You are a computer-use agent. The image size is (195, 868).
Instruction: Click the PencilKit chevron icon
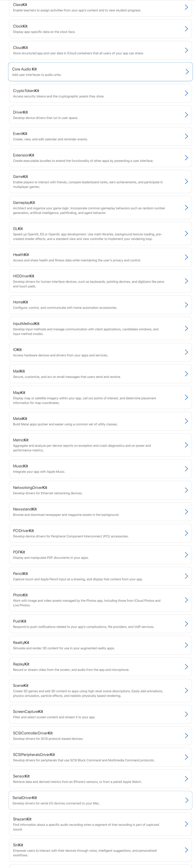[x=186, y=576]
